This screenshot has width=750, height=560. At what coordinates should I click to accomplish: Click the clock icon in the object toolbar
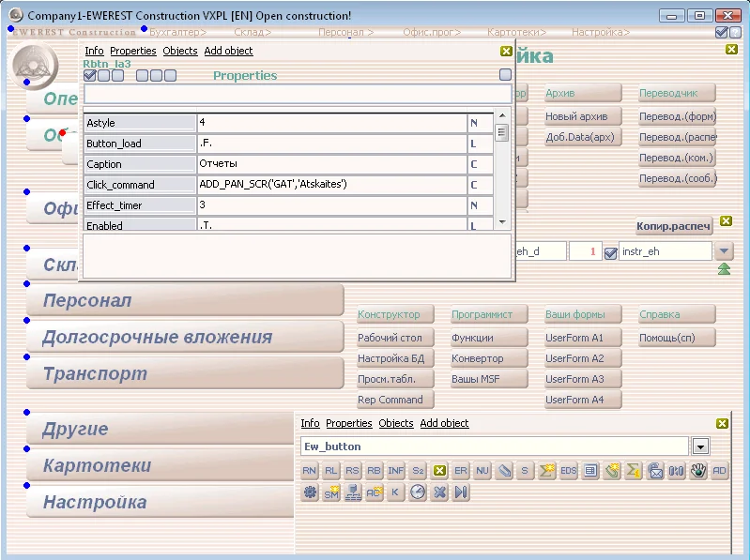(x=418, y=492)
